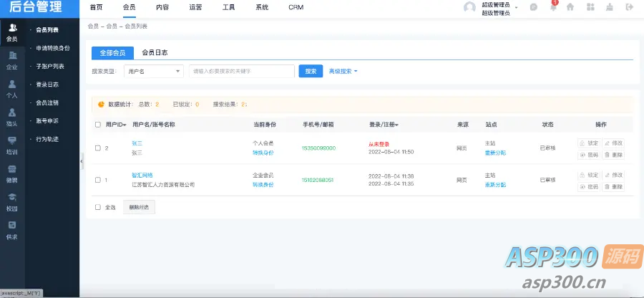Open the 用户名 search type dropdown
This screenshot has height=298, width=644.
click(x=154, y=71)
